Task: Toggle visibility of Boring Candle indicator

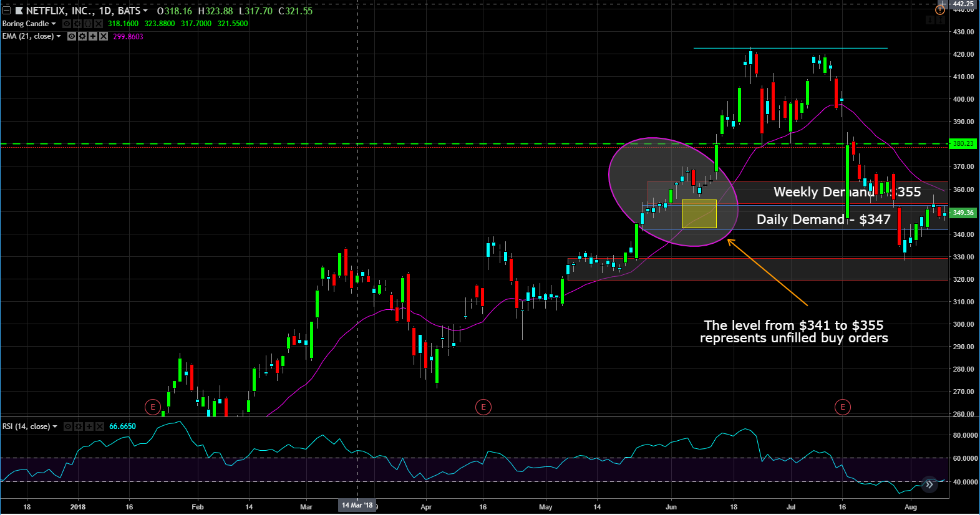Action: pyautogui.click(x=67, y=24)
